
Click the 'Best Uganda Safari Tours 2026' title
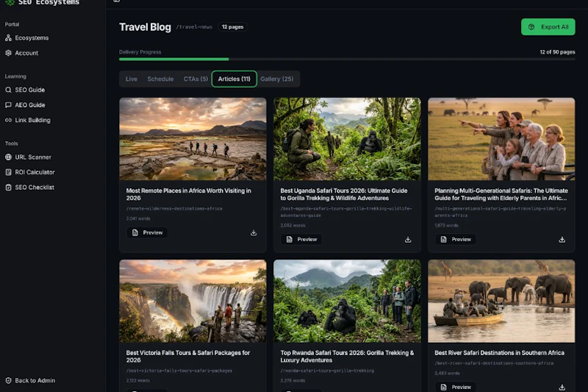(x=344, y=194)
